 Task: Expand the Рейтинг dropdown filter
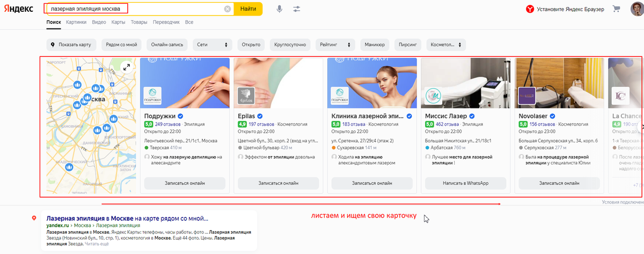335,45
